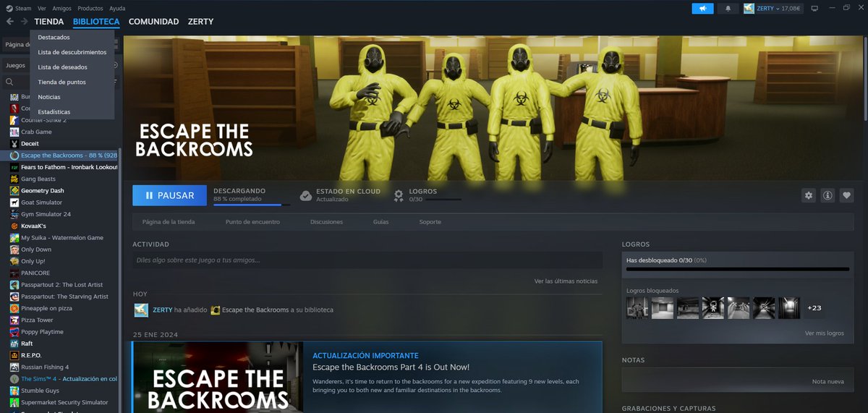Click Ver mis logros link
This screenshot has height=413, width=868.
(825, 333)
